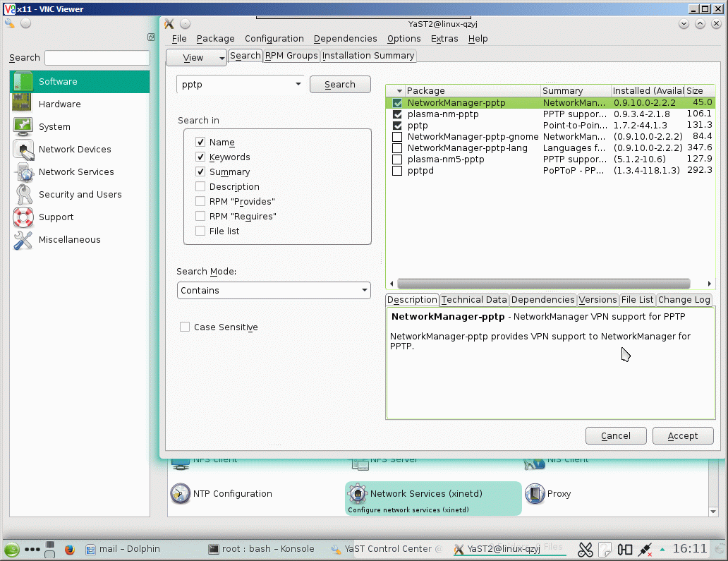Switch to the Technical Data tab
The height and width of the screenshot is (561, 728).
[474, 300]
